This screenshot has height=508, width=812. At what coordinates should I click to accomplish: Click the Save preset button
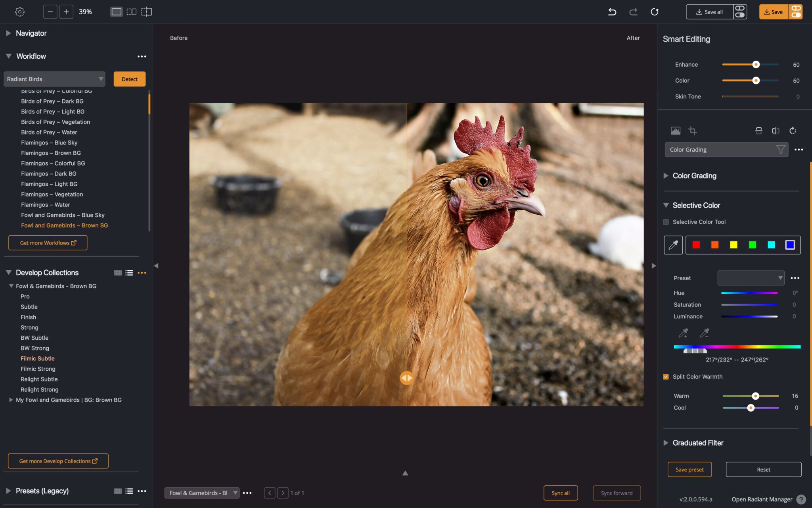click(x=689, y=470)
